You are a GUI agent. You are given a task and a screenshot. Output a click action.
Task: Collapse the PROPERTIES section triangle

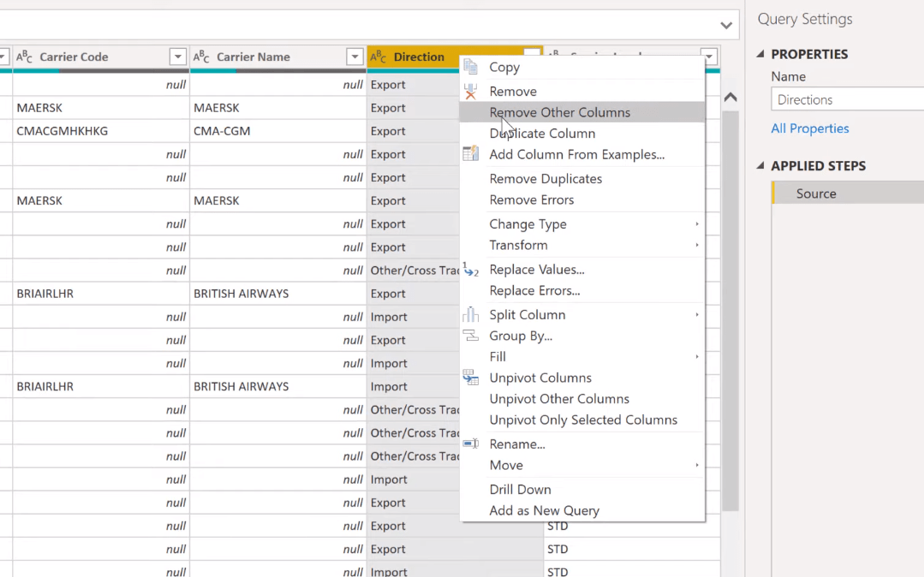(x=760, y=54)
